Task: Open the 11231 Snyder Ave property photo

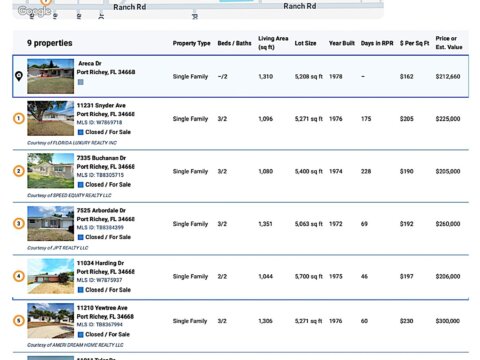Action: [x=51, y=118]
